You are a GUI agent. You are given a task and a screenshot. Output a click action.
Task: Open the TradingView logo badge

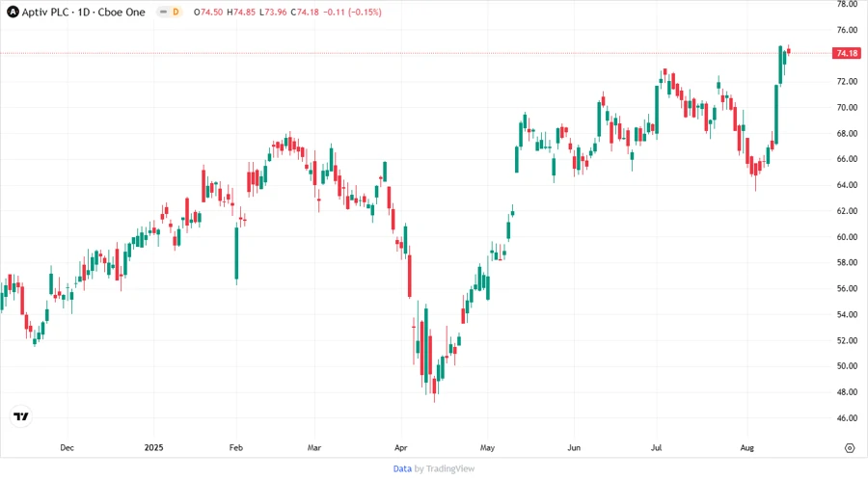(21, 416)
